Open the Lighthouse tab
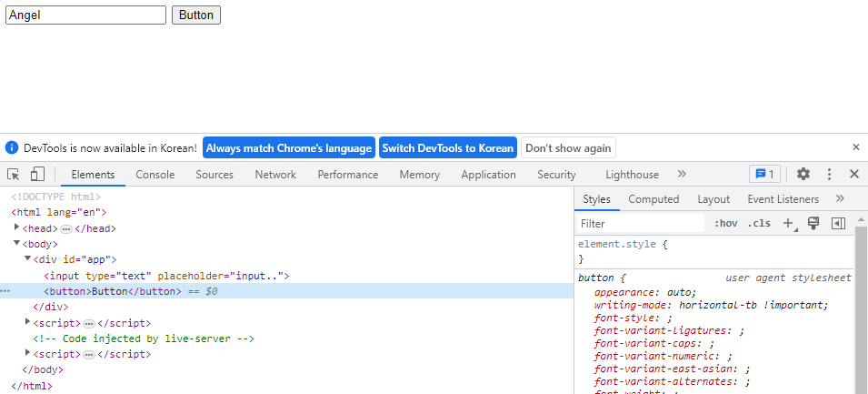The width and height of the screenshot is (868, 394). (633, 175)
